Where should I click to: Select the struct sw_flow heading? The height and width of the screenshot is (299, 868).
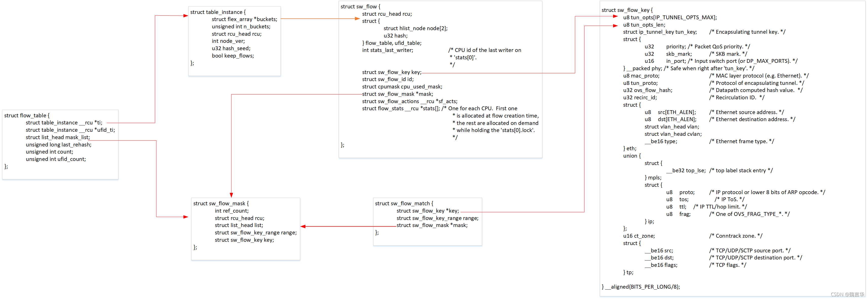pos(360,6)
